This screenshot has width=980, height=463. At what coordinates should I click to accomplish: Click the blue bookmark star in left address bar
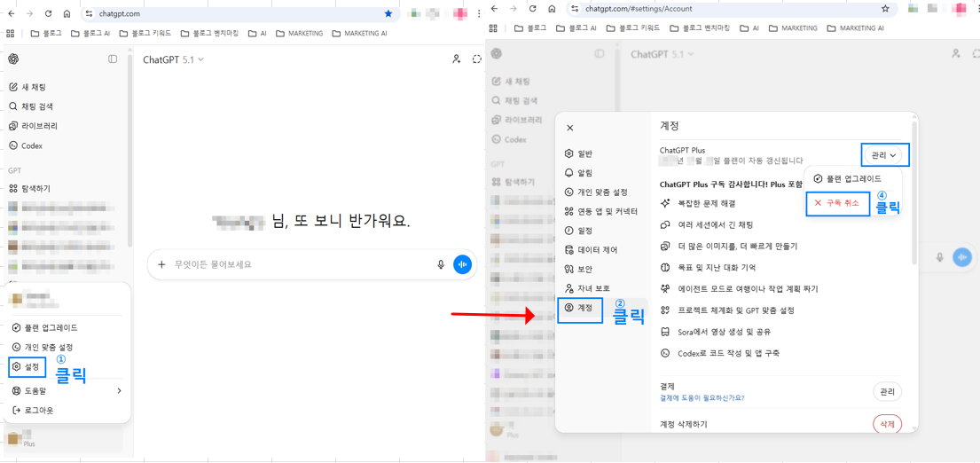[x=388, y=13]
